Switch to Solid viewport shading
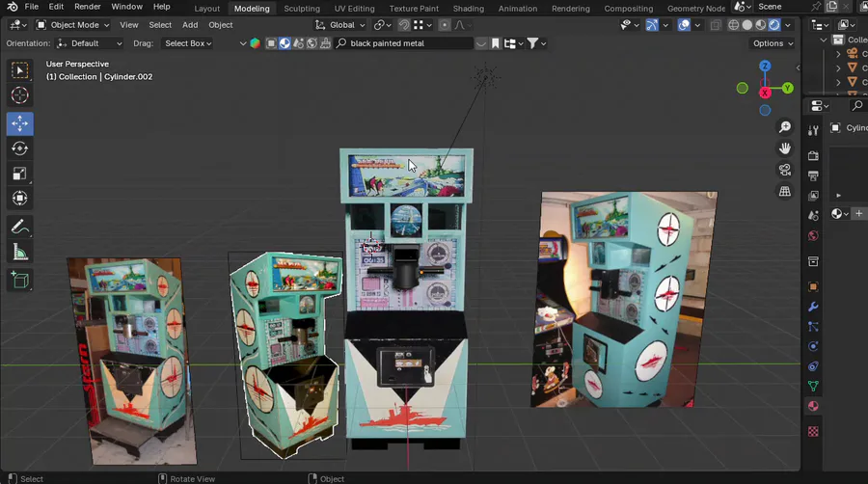This screenshot has height=484, width=868. coord(747,25)
